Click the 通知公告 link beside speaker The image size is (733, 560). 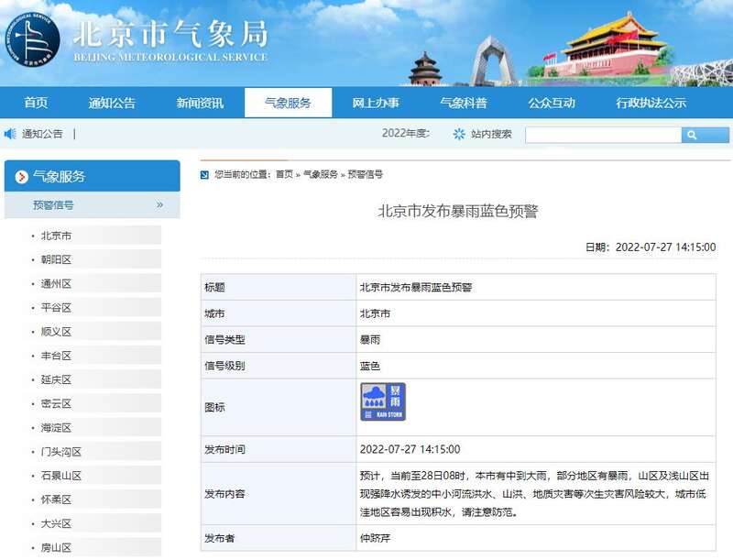tap(42, 134)
